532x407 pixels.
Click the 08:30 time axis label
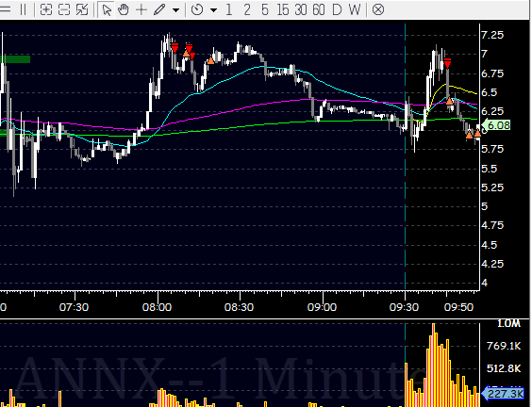coord(239,307)
